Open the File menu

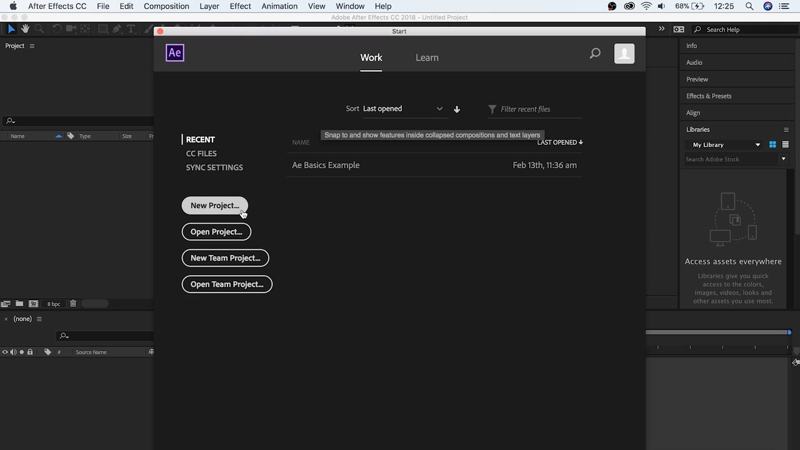(x=103, y=6)
